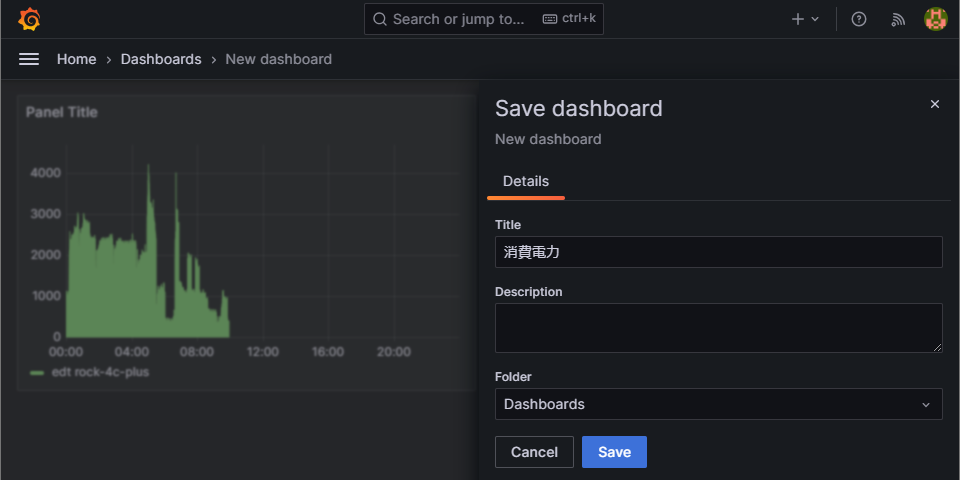
Task: Click the Save button
Action: [614, 452]
